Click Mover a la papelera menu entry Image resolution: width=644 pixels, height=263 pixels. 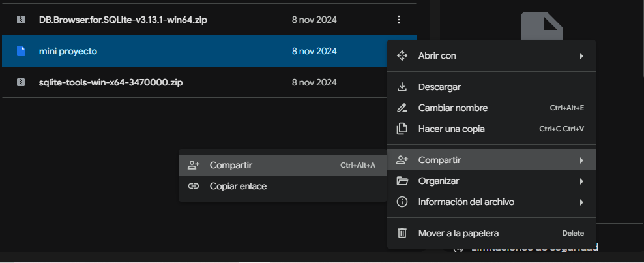click(458, 233)
